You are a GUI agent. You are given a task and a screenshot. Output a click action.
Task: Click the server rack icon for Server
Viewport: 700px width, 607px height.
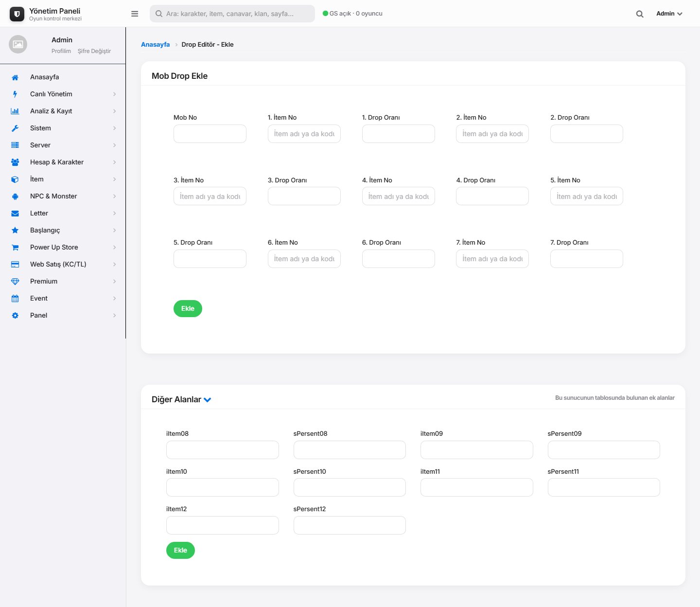(x=15, y=145)
